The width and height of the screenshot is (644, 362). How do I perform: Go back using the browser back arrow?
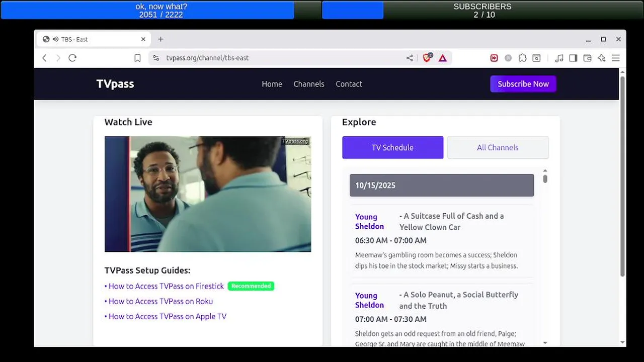point(44,58)
